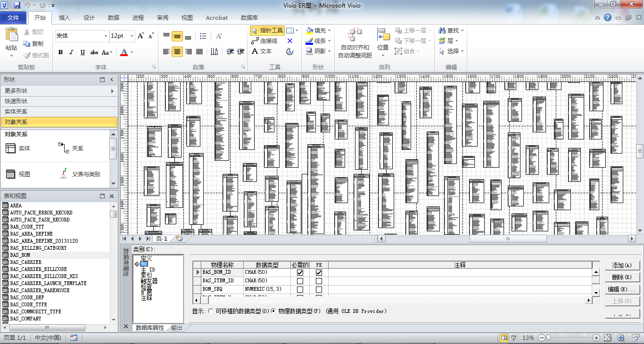644x344 pixels.
Task: Click the rotate text direction icon
Action: [x=219, y=36]
